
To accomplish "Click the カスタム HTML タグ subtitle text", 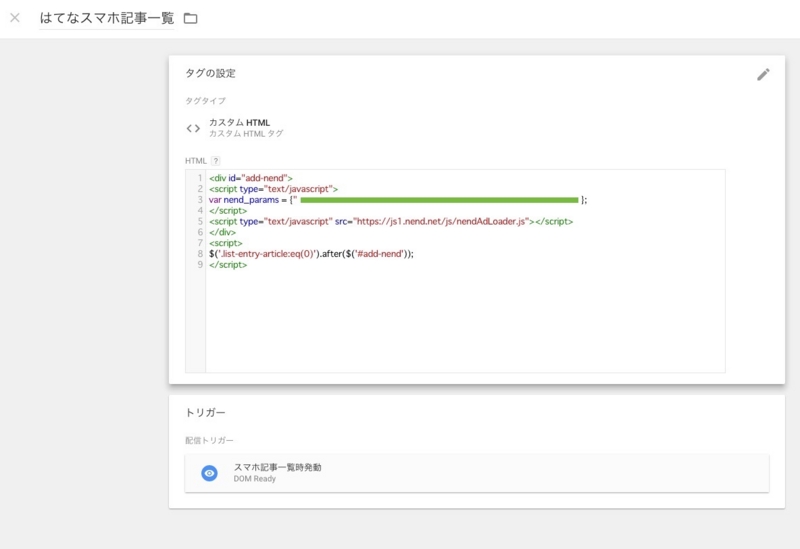I will point(246,134).
